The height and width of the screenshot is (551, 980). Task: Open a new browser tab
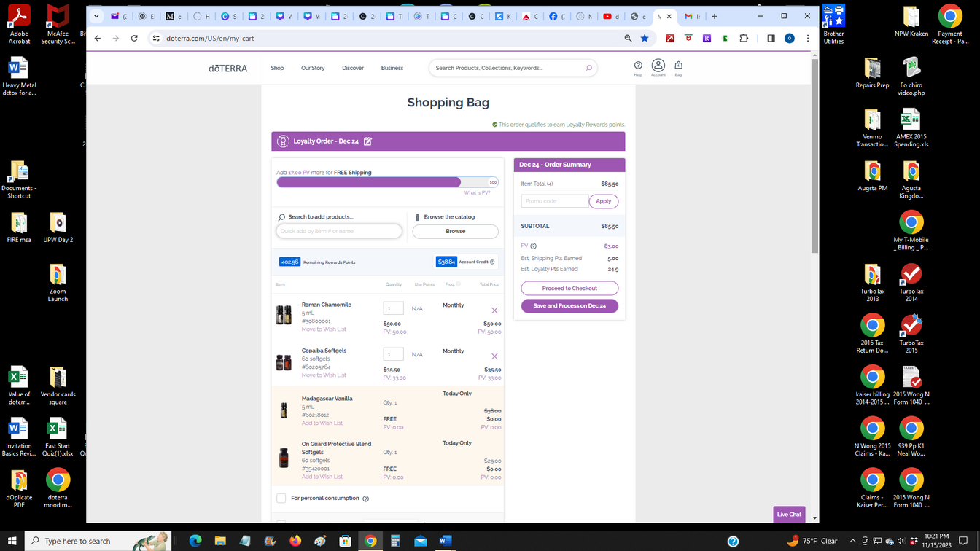(715, 16)
